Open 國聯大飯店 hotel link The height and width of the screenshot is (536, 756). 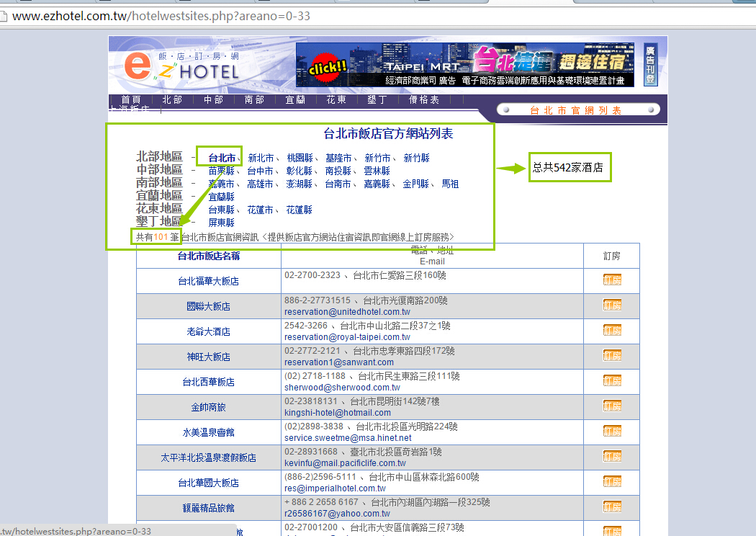(208, 306)
